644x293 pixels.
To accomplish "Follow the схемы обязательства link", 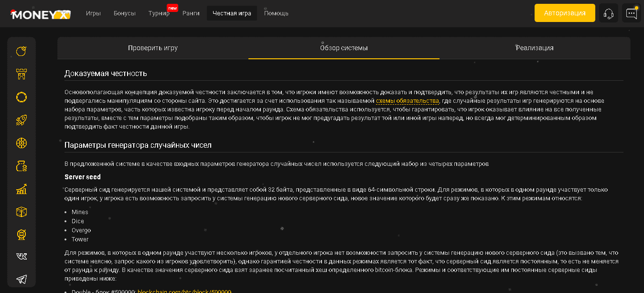I will [407, 101].
